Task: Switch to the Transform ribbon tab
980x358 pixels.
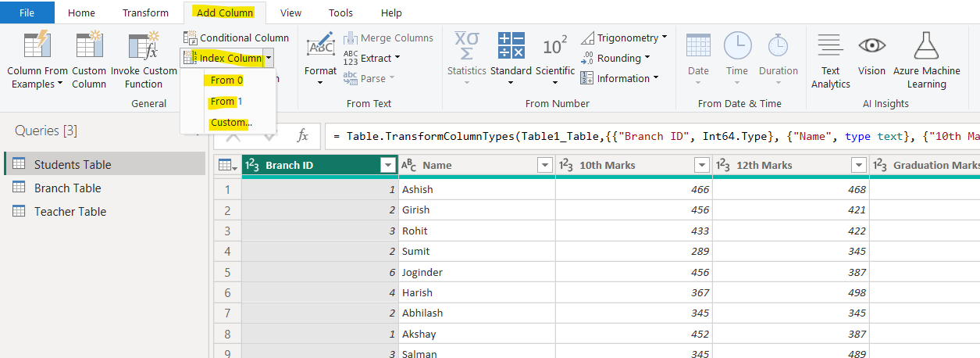Action: 145,13
